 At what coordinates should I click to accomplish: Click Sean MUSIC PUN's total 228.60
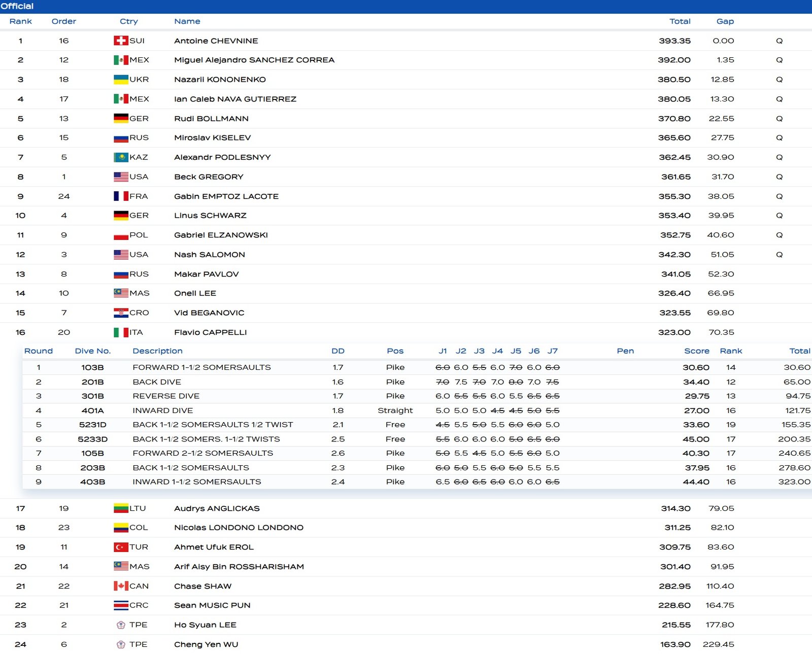click(x=674, y=605)
